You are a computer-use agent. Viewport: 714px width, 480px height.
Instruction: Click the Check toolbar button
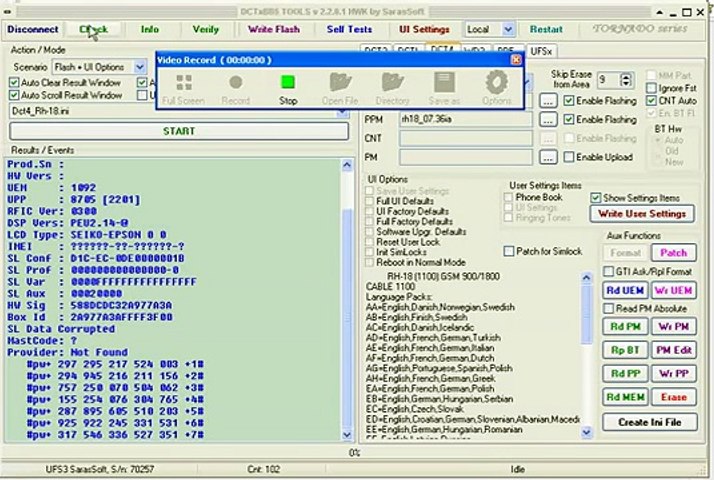(x=93, y=30)
